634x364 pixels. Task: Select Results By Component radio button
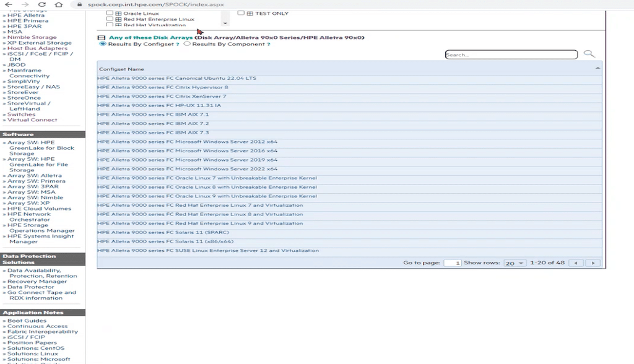(x=187, y=44)
